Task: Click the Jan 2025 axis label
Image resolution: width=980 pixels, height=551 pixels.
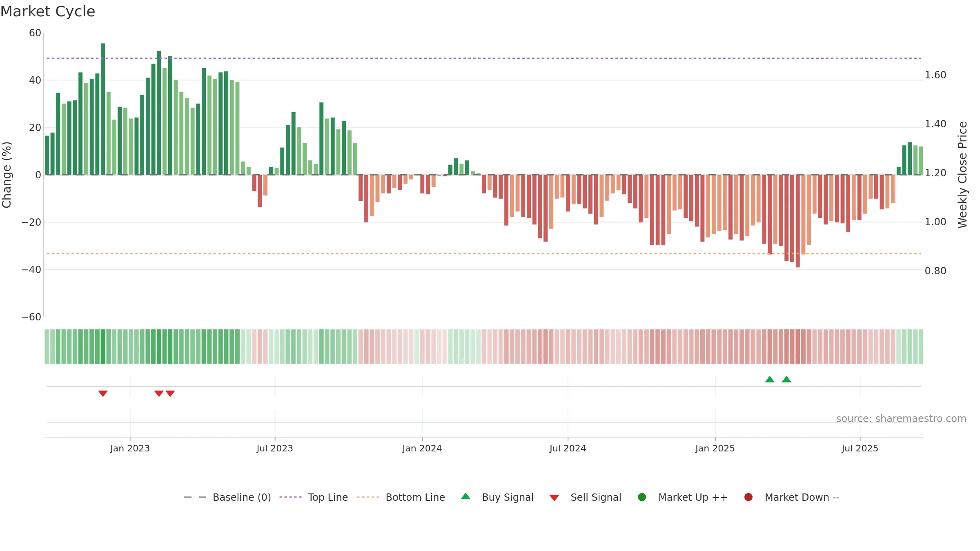Action: point(715,448)
